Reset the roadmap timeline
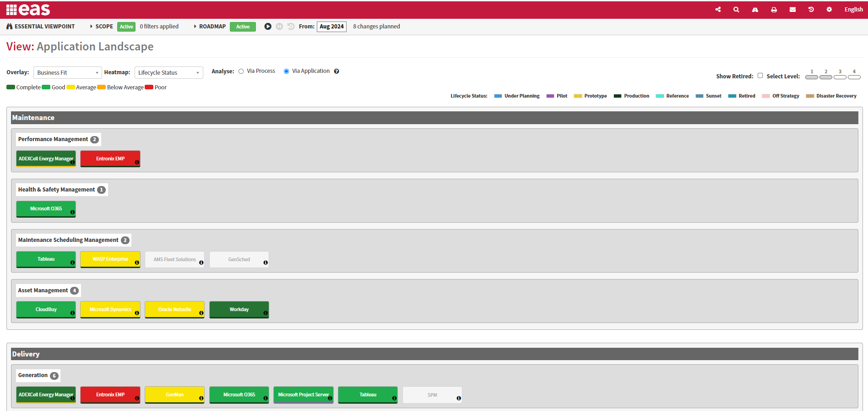868x411 pixels. tap(291, 27)
